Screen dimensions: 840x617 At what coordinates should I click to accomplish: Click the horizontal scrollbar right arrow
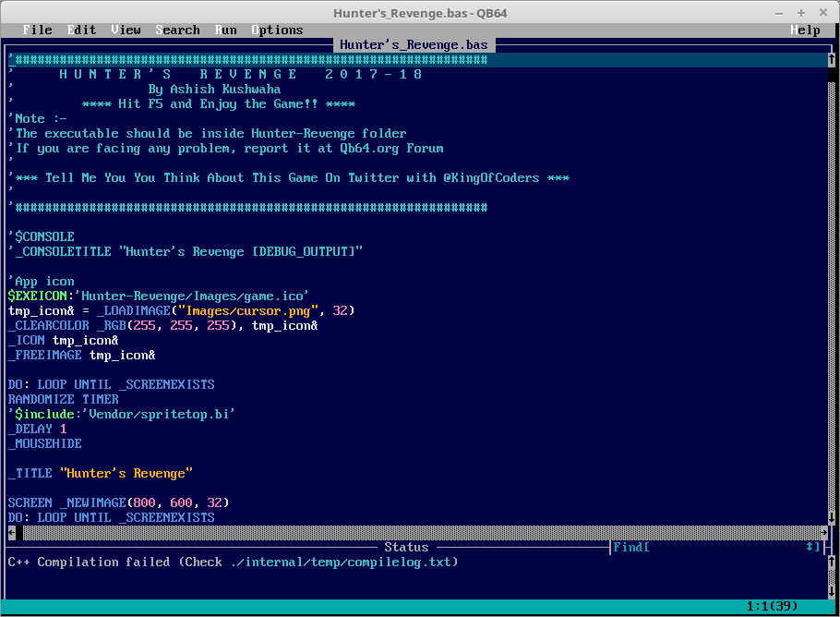coord(823,533)
